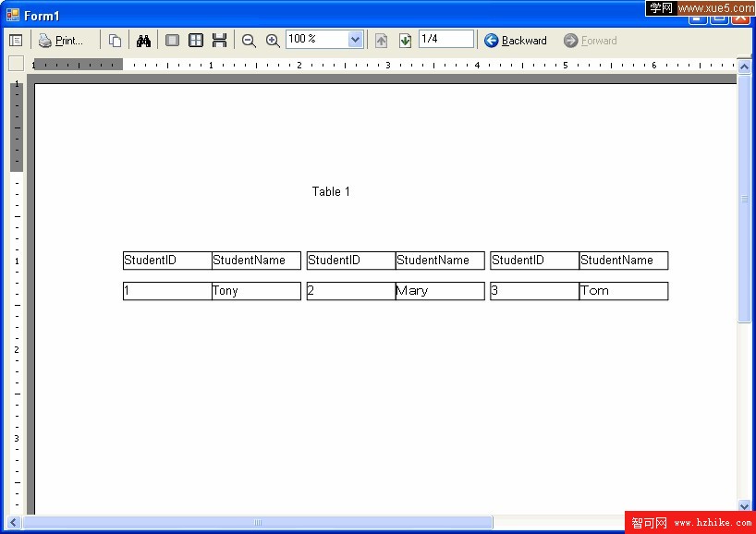The height and width of the screenshot is (534, 756).
Task: Click the Form1 window icon in title bar
Action: [13, 16]
